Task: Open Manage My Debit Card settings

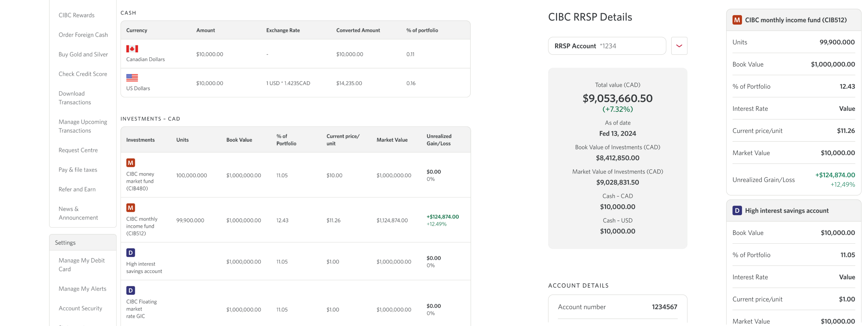Action: coord(82,265)
